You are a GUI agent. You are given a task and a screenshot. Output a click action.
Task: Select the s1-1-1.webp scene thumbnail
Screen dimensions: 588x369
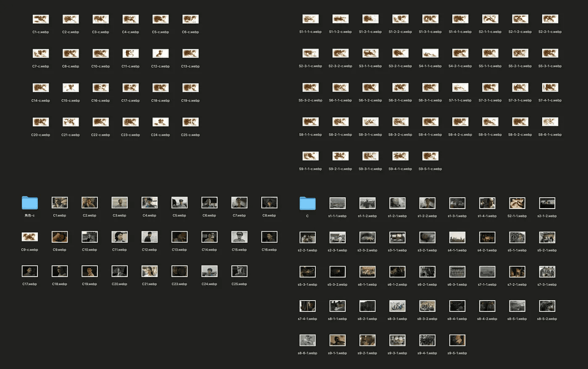337,203
